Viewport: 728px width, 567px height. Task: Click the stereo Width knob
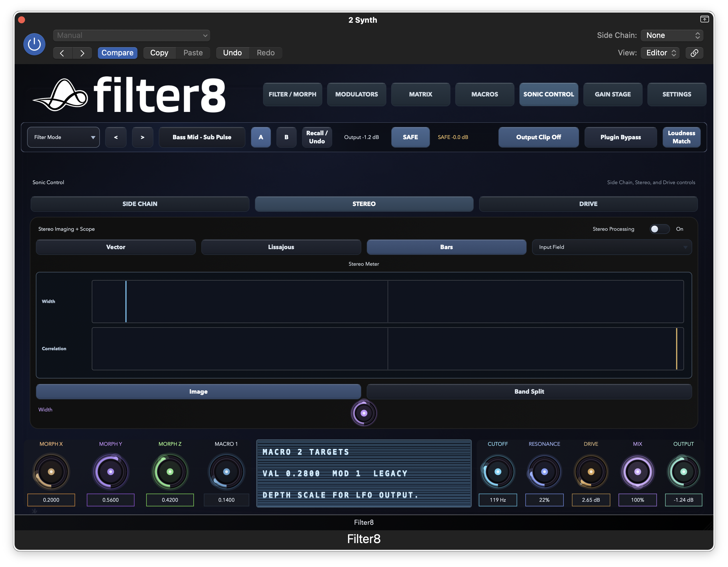click(364, 413)
